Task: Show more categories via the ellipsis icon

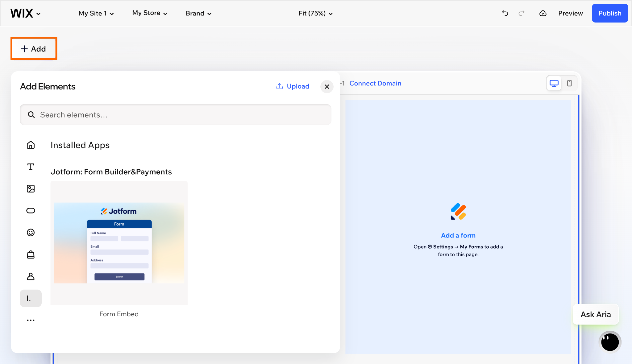Action: tap(31, 320)
